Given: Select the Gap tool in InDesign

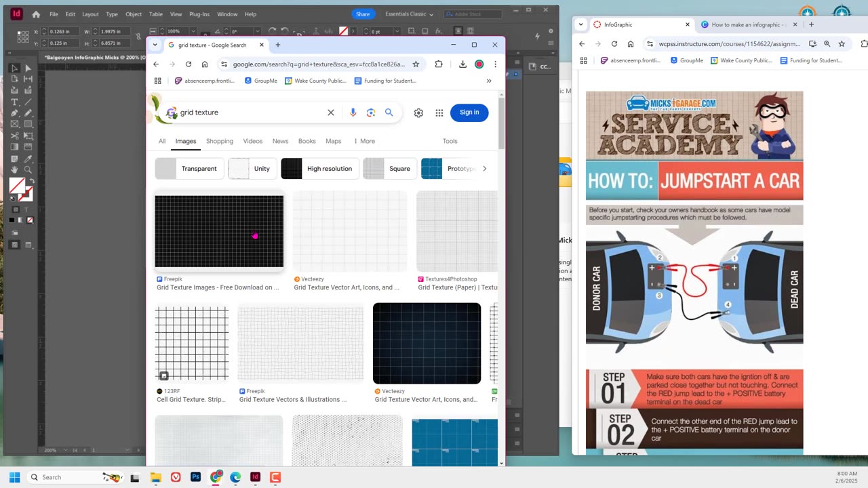Looking at the screenshot, I should [x=28, y=79].
